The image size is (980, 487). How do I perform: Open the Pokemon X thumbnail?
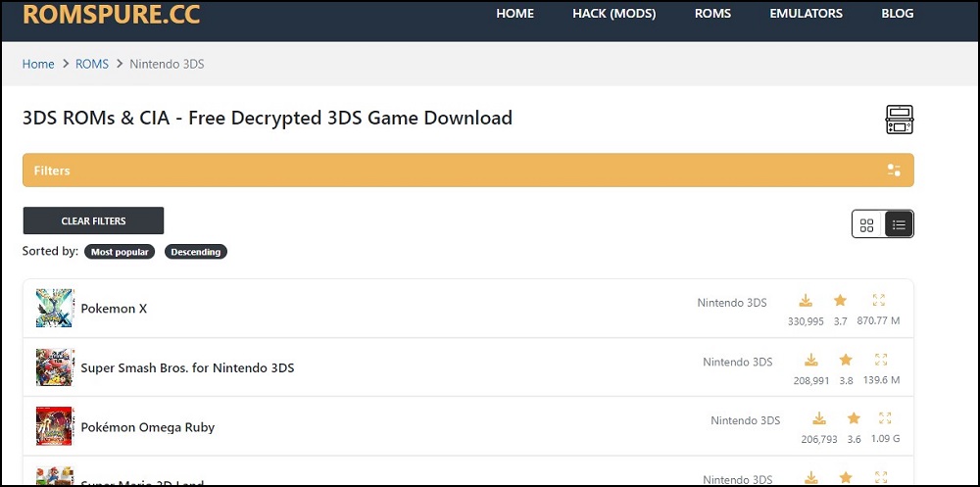pos(54,308)
